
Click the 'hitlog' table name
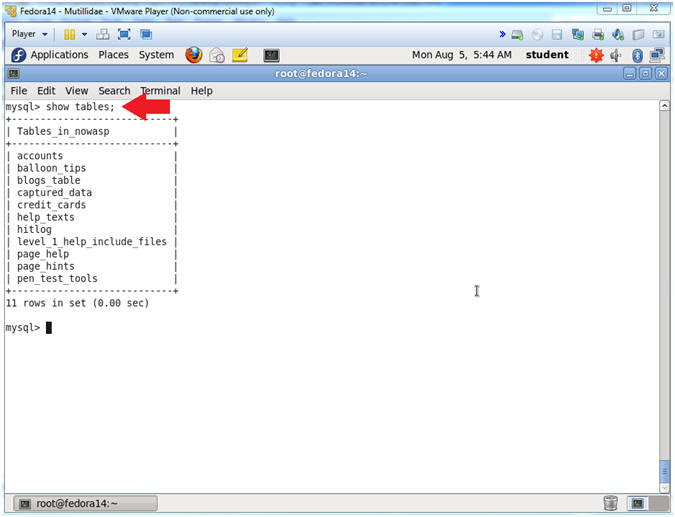(34, 229)
